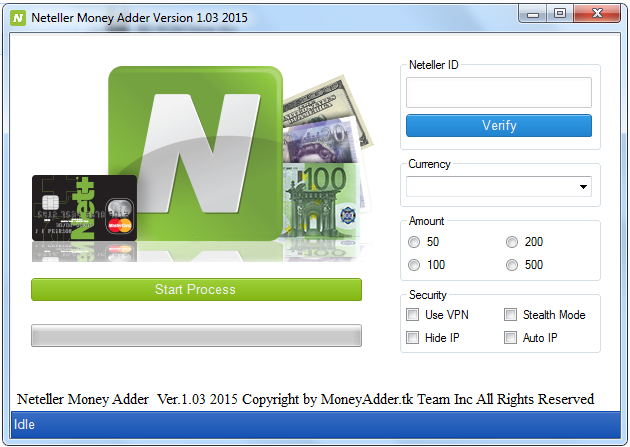Click the green Start Process button
Image resolution: width=630 pixels, height=447 pixels.
[x=196, y=290]
